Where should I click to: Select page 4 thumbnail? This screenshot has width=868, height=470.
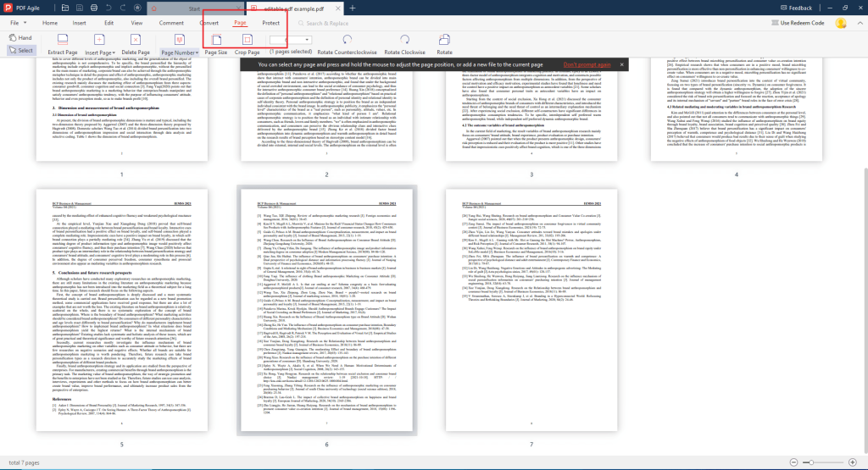click(737, 109)
